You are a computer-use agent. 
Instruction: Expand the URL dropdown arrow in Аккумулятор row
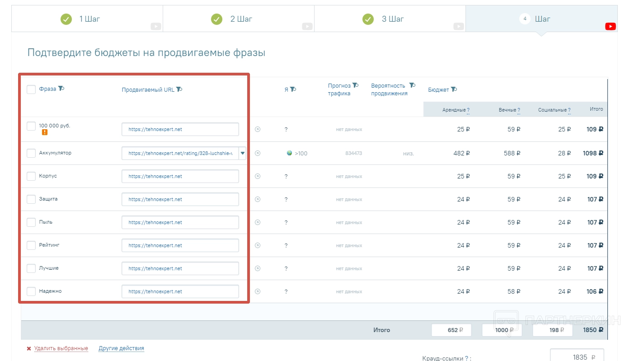pos(243,153)
